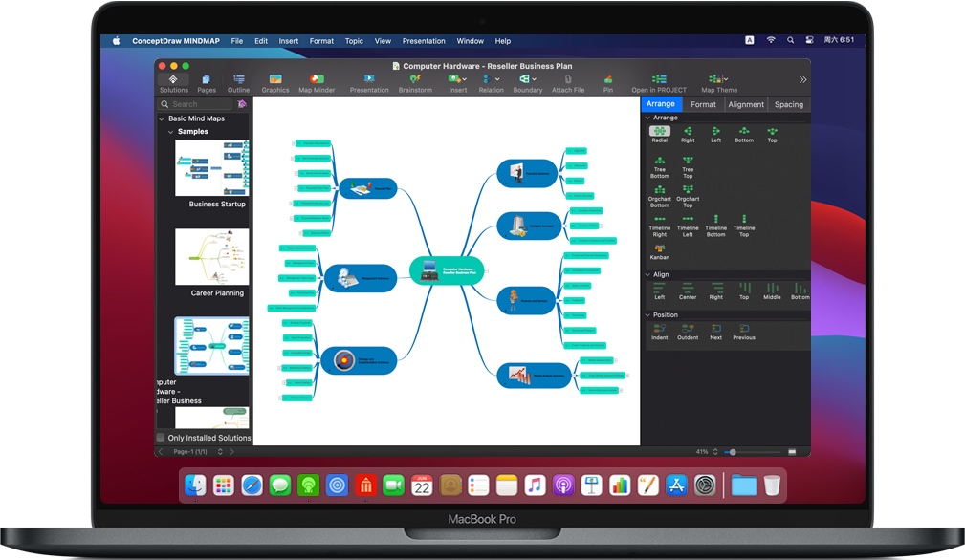Select the Radial arrangement icon

coord(659,132)
